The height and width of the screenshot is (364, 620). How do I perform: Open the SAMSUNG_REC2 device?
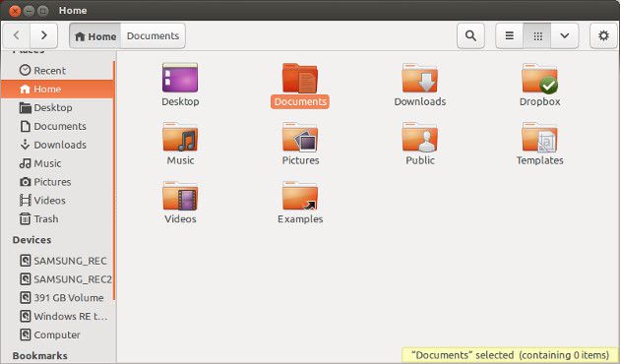57,279
